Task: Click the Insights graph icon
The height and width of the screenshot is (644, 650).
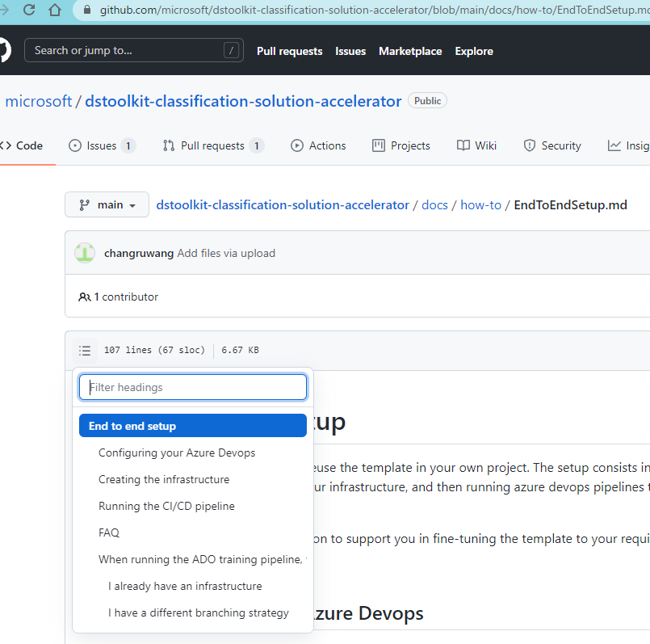Action: [x=614, y=145]
